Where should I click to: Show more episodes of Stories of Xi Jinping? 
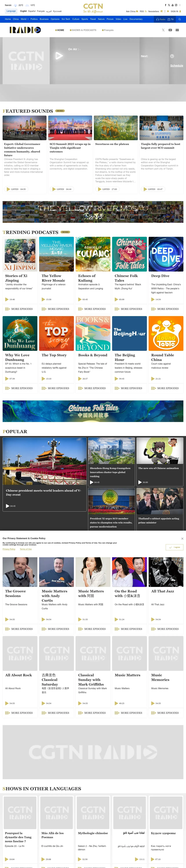[19, 309]
